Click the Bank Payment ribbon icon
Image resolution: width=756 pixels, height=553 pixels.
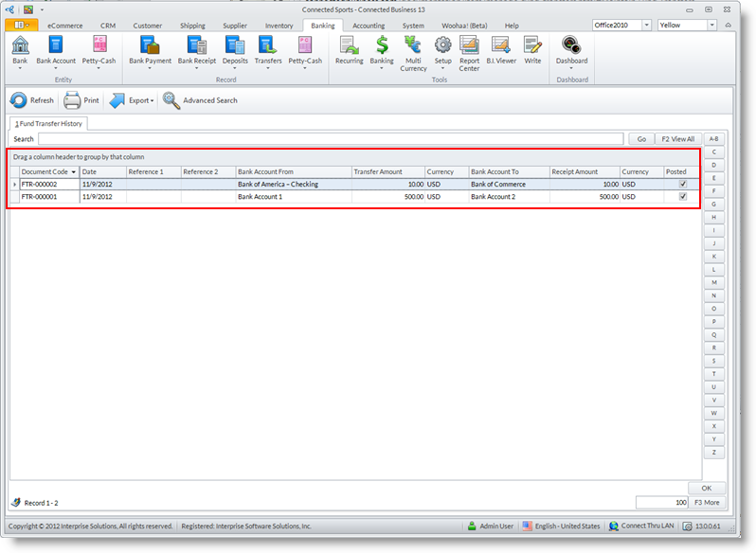[x=150, y=45]
